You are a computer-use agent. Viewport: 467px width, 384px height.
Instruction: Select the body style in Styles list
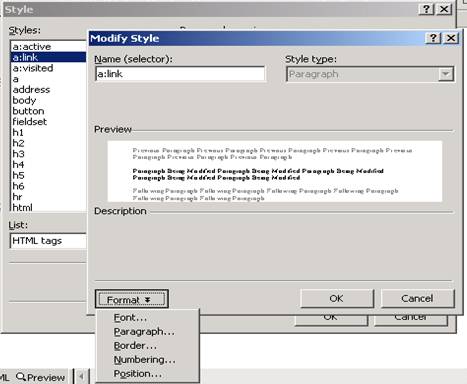pos(48,100)
